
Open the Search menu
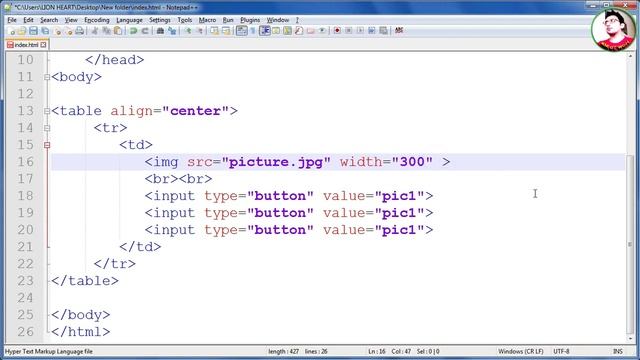click(49, 20)
